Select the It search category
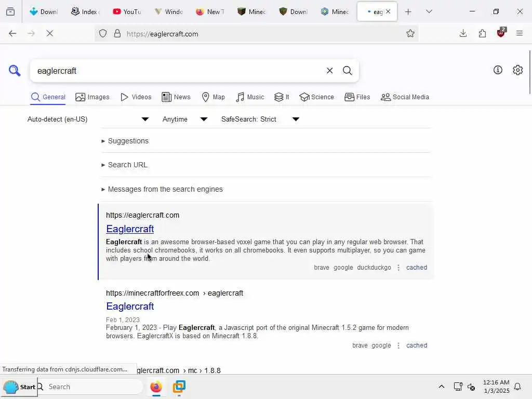 282,97
